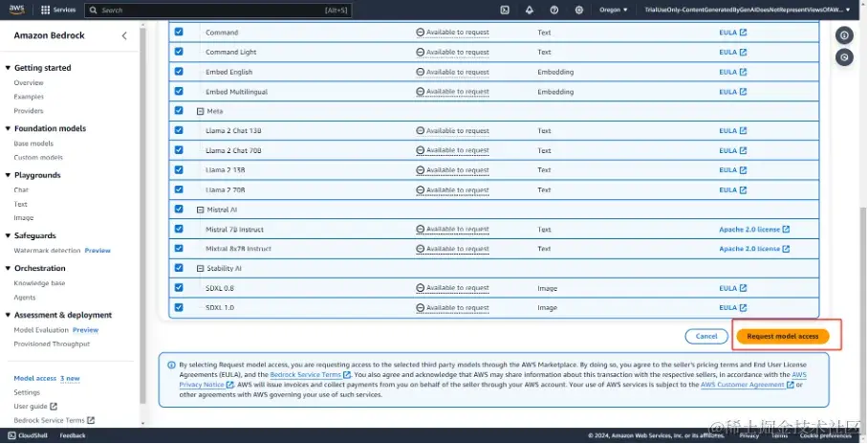The width and height of the screenshot is (868, 444).
Task: Click the Feedback link in footer
Action: pyautogui.click(x=73, y=435)
